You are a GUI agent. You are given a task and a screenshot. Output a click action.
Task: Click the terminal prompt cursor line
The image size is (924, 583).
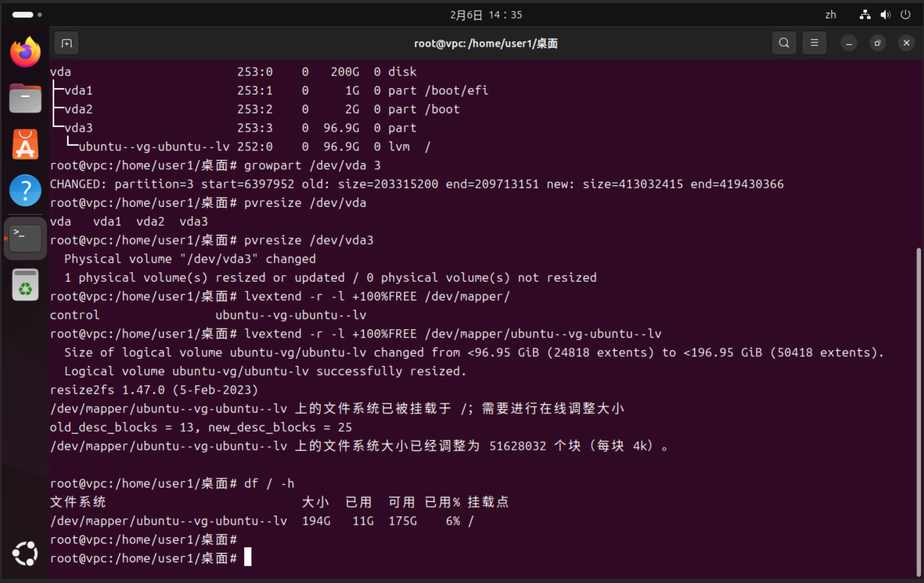pos(248,558)
